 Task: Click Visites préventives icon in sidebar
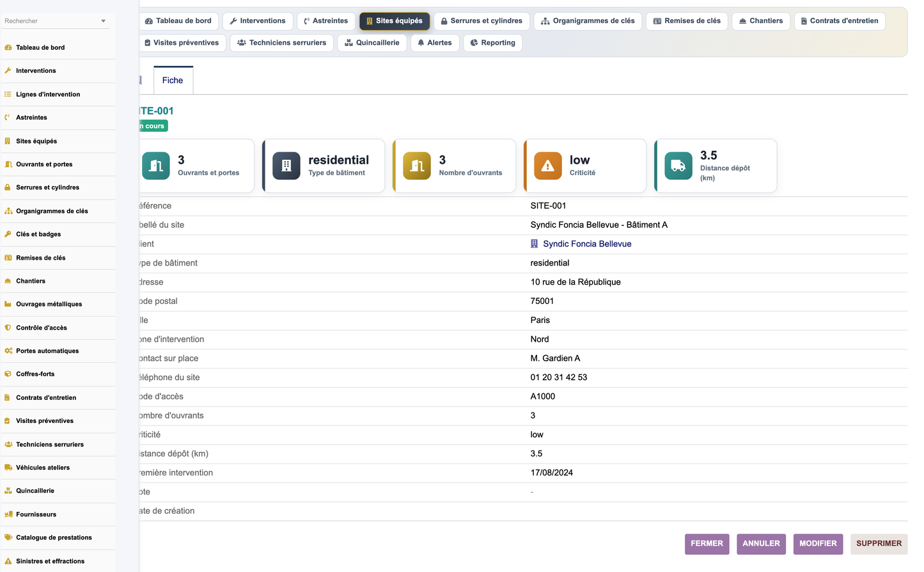[8, 420]
